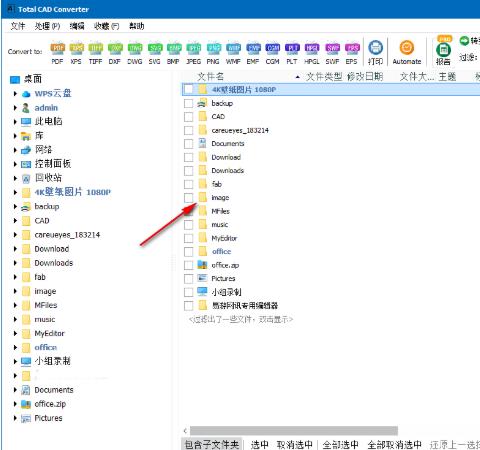480x450 pixels.
Task: Click the horizontal scrollbar in file list
Action: pyautogui.click(x=294, y=430)
